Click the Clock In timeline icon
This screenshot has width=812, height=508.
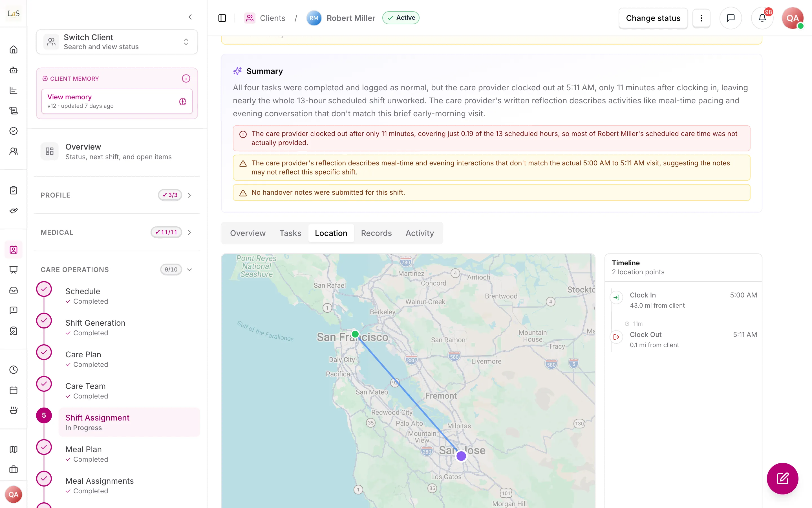616,297
